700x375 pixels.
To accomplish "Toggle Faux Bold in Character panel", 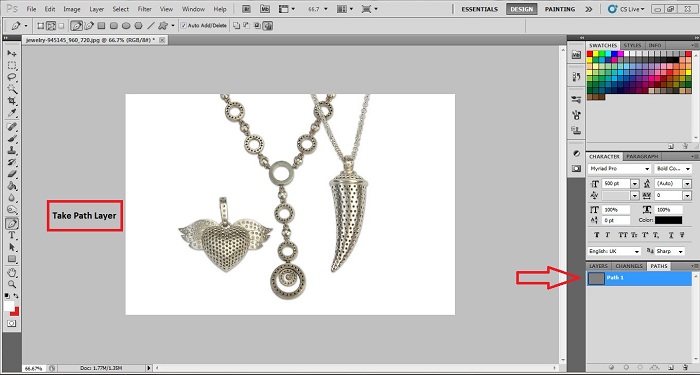I will pos(597,234).
